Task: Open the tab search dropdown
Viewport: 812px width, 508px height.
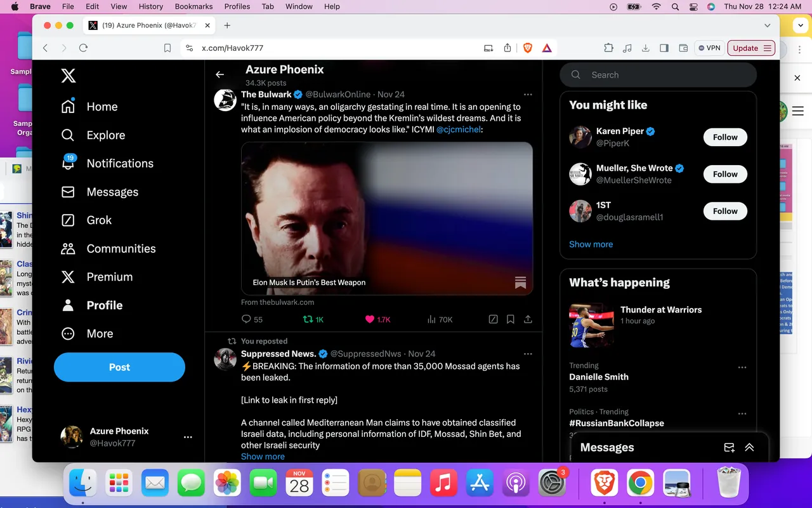Action: tap(767, 25)
